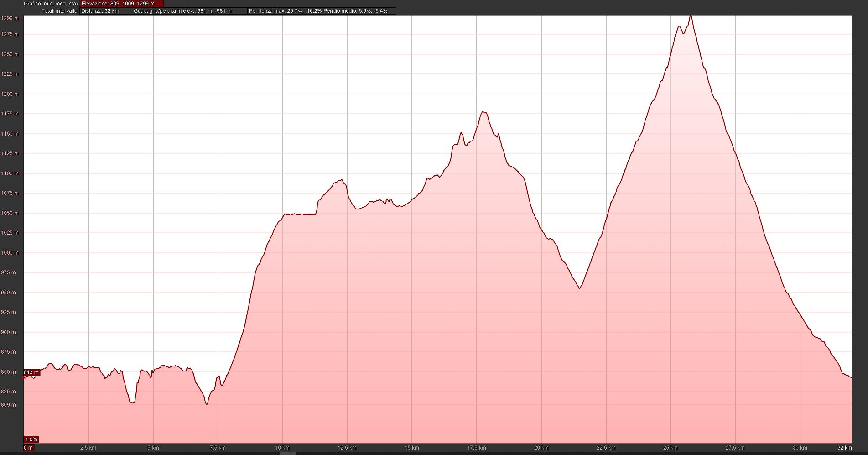Click the 1000 m elevation axis label

point(10,253)
